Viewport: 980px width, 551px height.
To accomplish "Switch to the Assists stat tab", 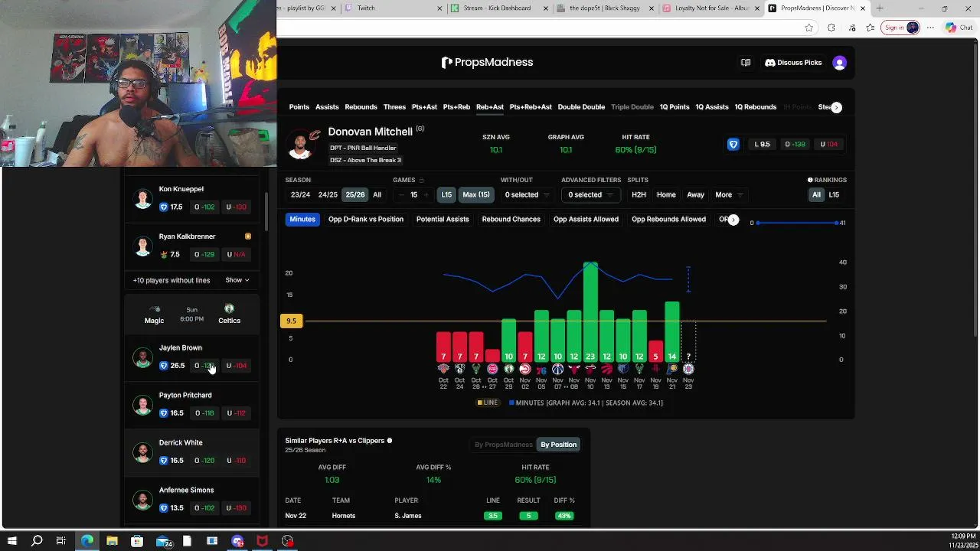I will (327, 107).
